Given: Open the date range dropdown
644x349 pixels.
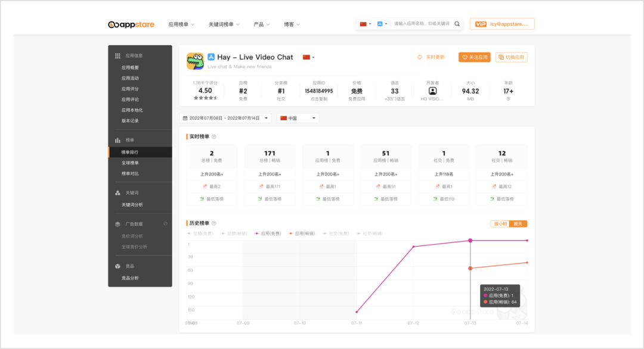Looking at the screenshot, I should (226, 119).
